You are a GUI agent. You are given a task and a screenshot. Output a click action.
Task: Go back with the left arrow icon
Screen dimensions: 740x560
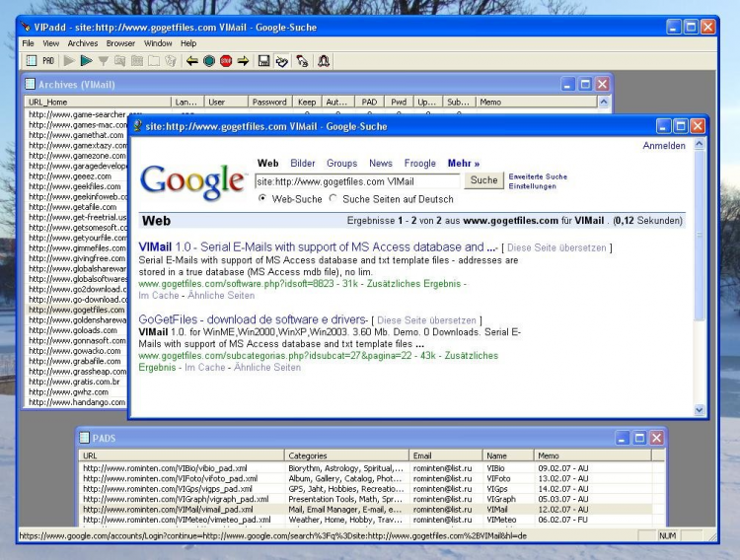tap(192, 61)
